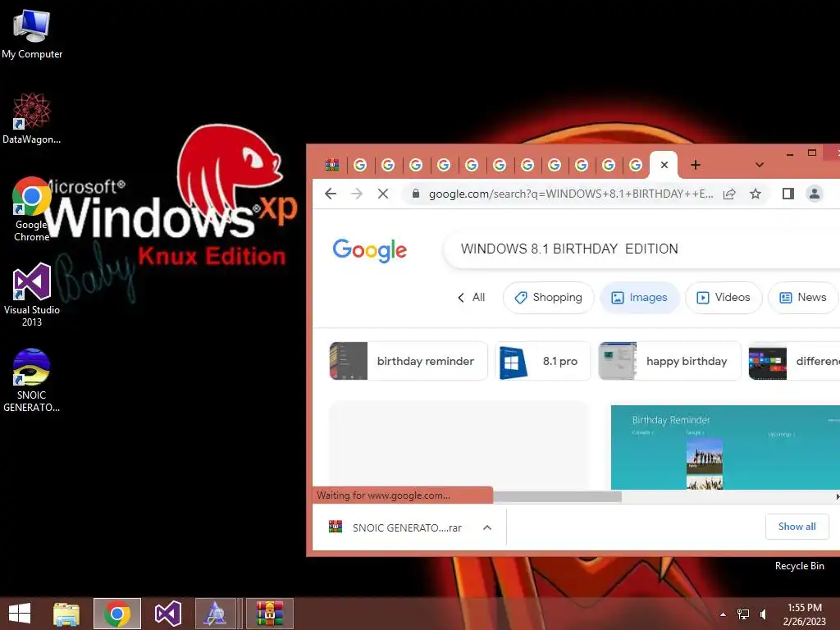Screen dimensions: 840x630
Task: Close the active Chrome tab
Action: [x=664, y=165]
